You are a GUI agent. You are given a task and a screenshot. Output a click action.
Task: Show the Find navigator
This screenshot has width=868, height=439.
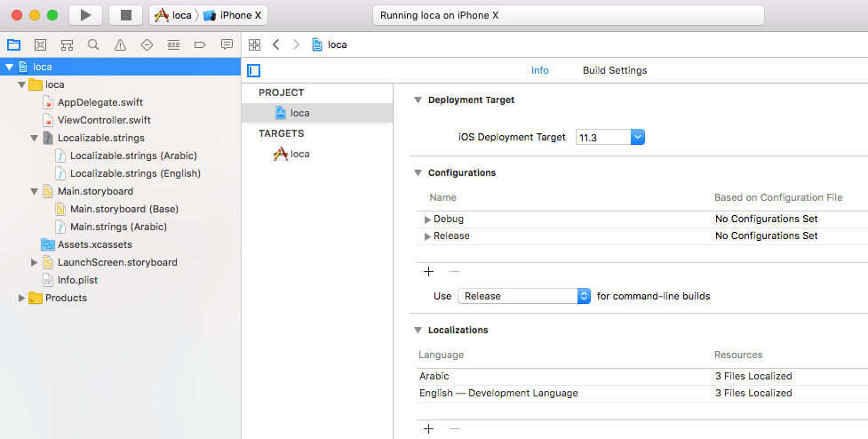pos(93,44)
